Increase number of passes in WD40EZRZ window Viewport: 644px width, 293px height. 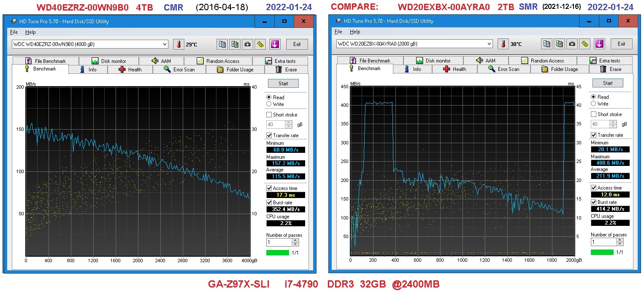(295, 241)
